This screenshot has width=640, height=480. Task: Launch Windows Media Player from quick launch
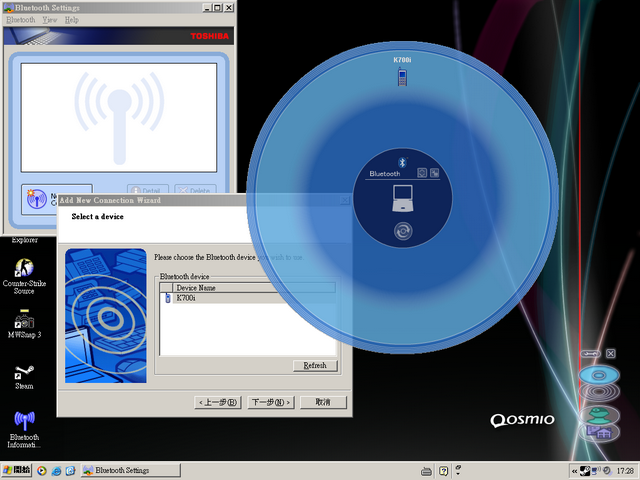coord(42,471)
